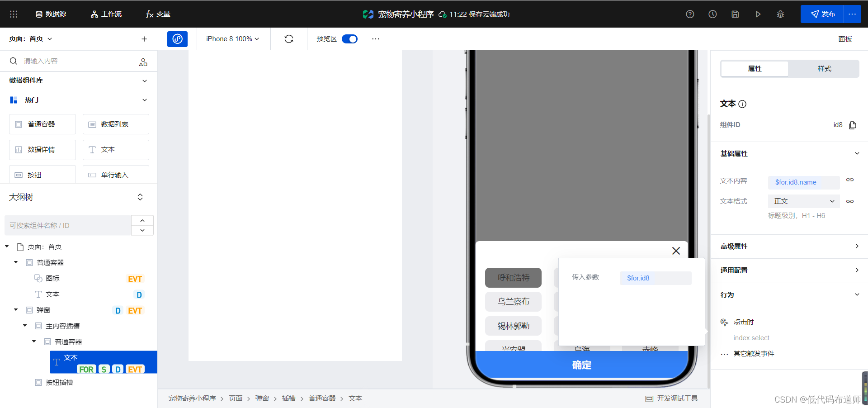This screenshot has width=868, height=408.
Task: Collapse the 行为 behavior section
Action: (857, 294)
